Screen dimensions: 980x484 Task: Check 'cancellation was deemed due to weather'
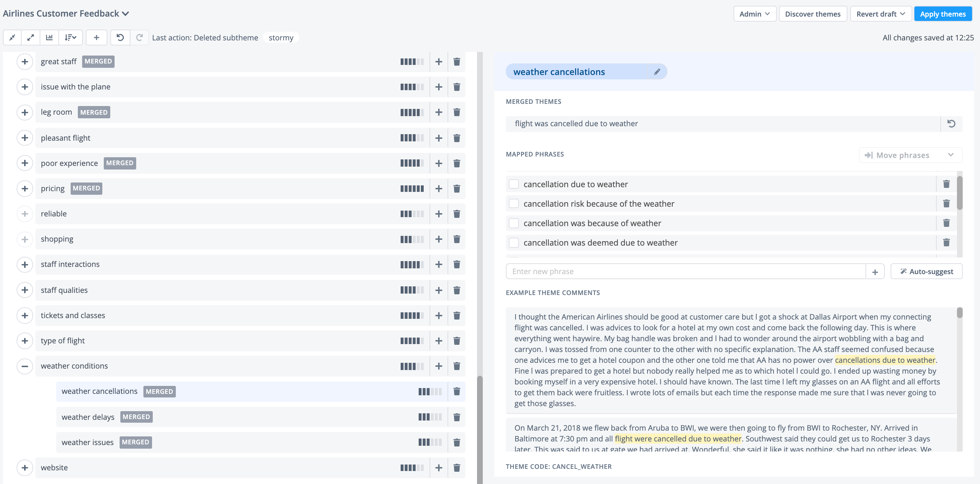coord(513,242)
